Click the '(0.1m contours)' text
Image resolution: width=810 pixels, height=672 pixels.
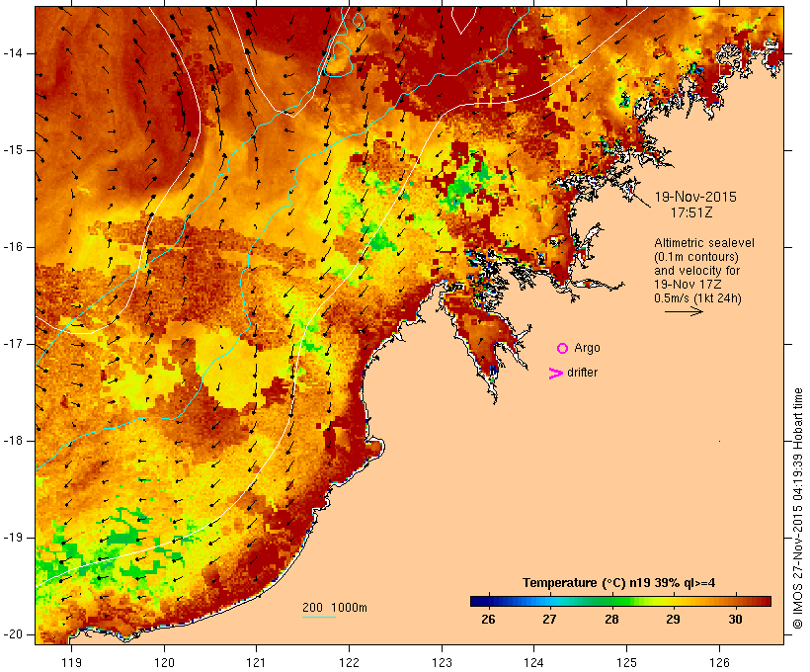696,257
